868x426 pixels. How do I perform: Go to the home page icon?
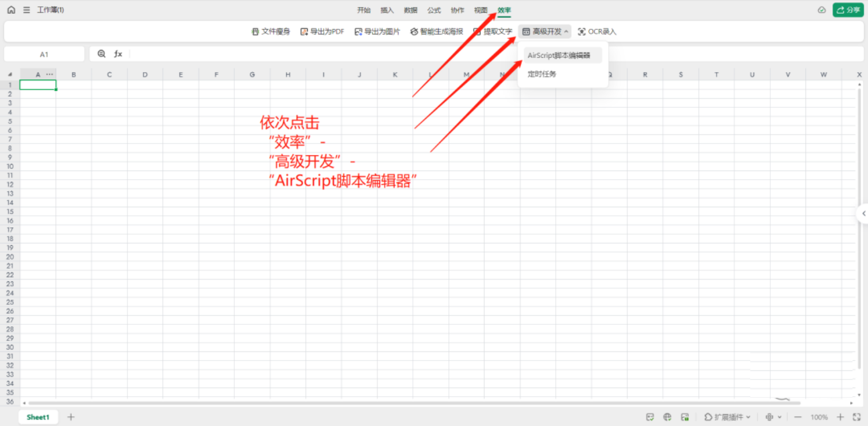click(11, 10)
